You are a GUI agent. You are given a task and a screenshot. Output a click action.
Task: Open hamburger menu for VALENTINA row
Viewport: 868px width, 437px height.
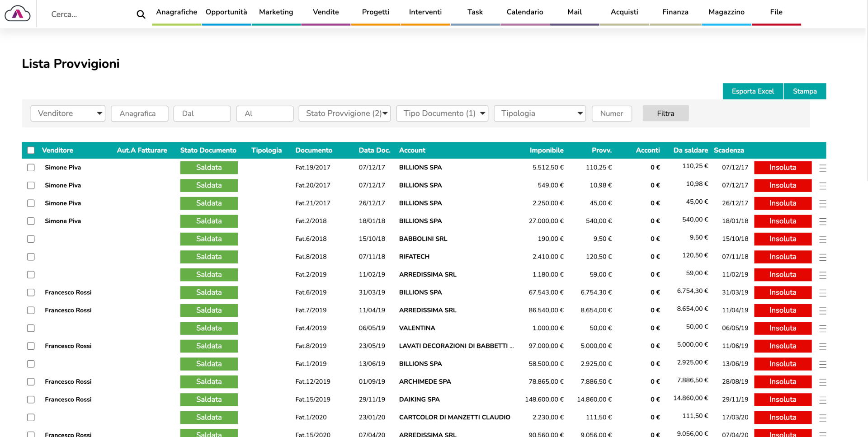[x=822, y=329]
